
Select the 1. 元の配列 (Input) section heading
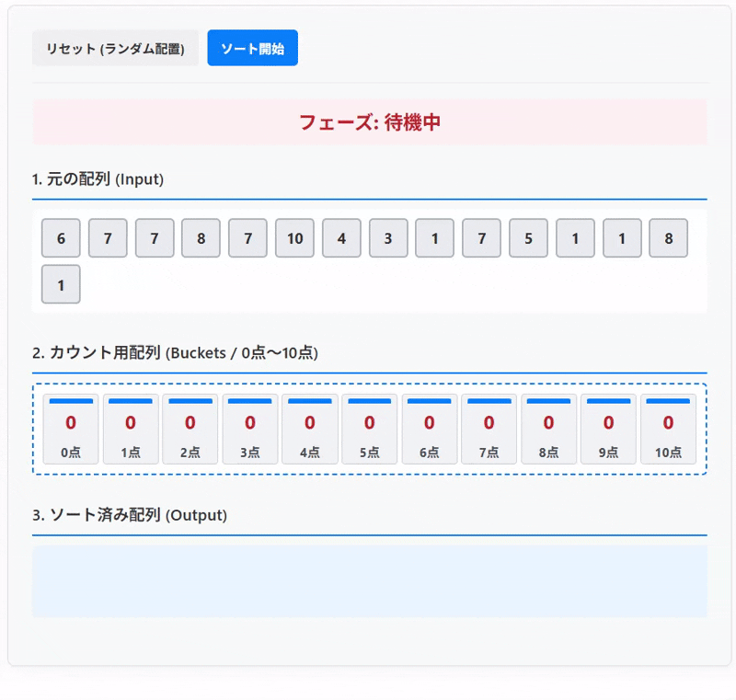(x=98, y=179)
